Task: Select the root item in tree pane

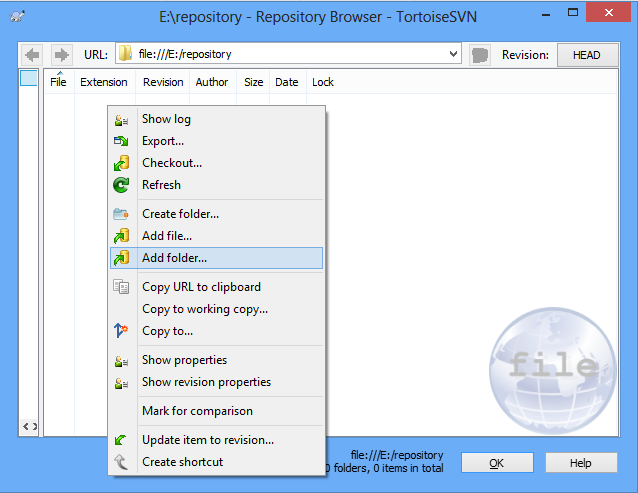Action: pyautogui.click(x=29, y=78)
